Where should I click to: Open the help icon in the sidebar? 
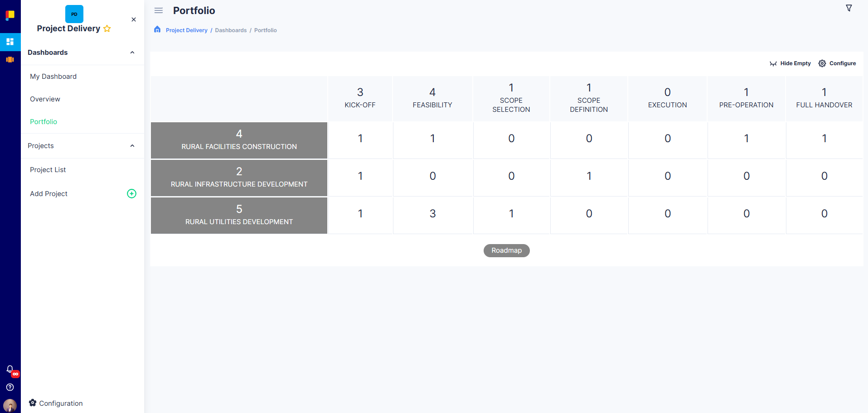point(9,387)
